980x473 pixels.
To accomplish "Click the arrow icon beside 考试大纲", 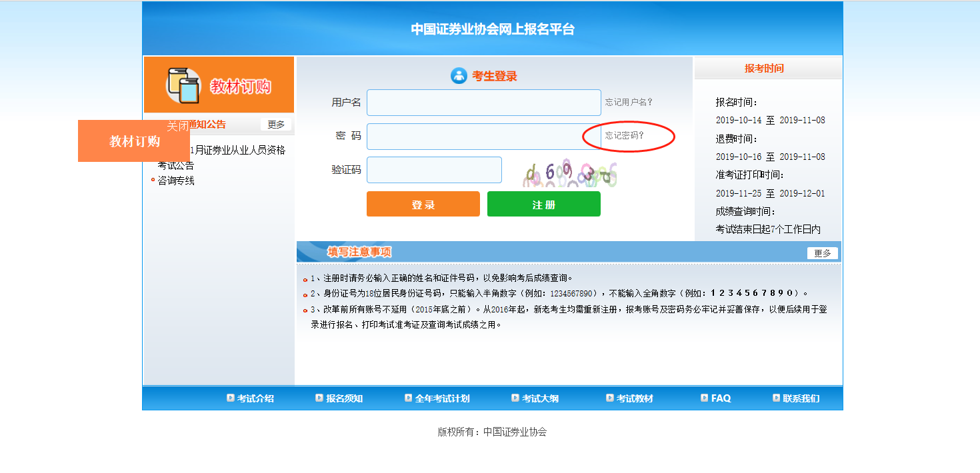I will [515, 398].
